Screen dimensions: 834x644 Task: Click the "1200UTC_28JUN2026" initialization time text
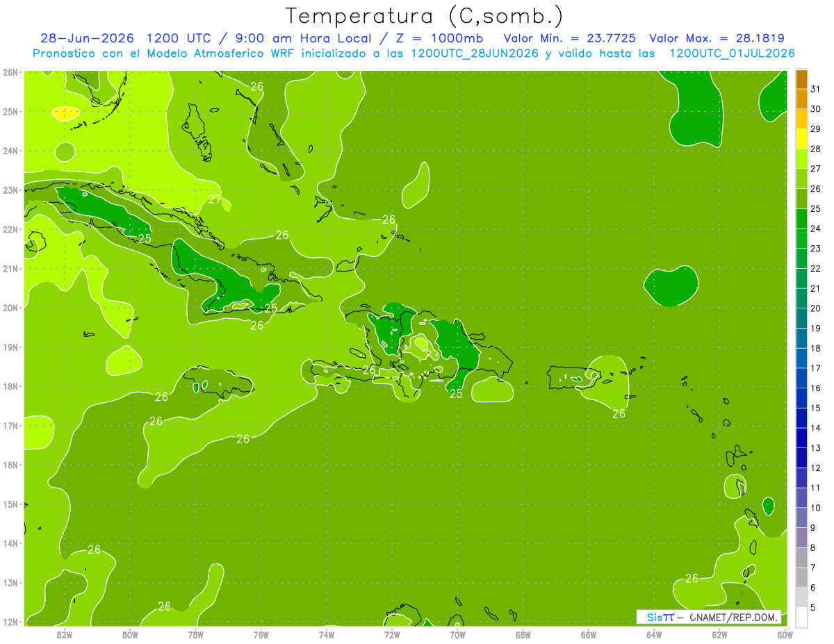pos(475,53)
